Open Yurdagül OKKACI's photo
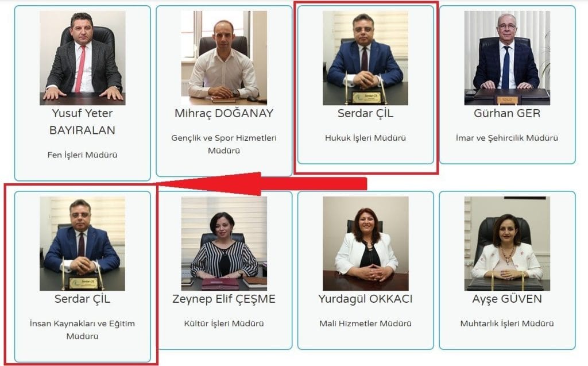 [x=366, y=244]
